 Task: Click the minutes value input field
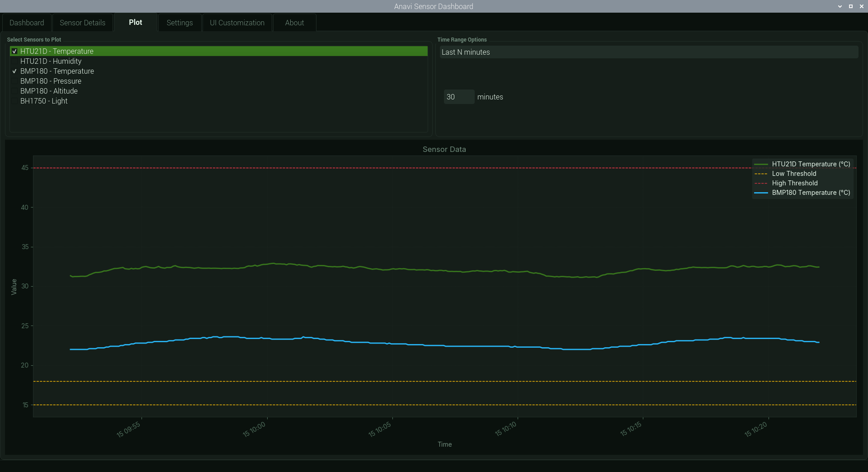[458, 97]
